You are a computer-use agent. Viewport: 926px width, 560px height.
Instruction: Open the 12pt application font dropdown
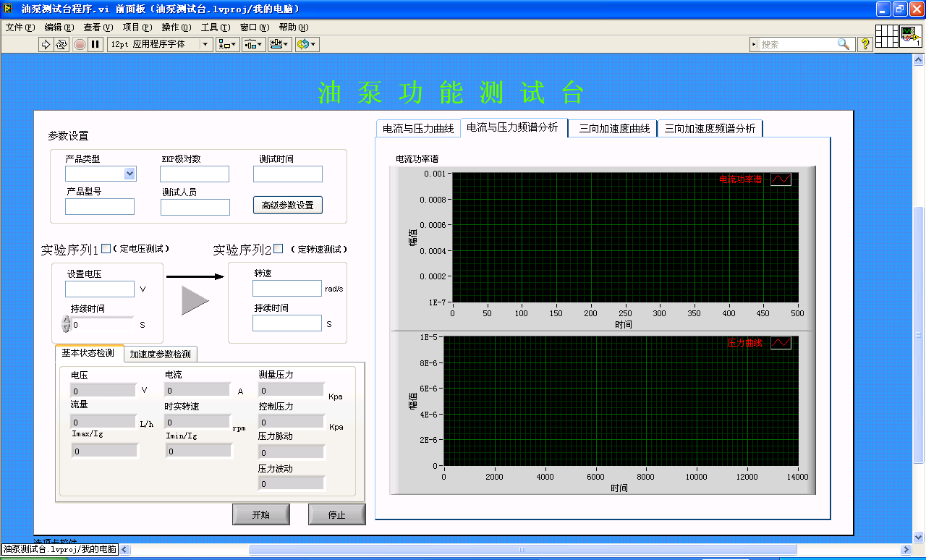[x=205, y=44]
